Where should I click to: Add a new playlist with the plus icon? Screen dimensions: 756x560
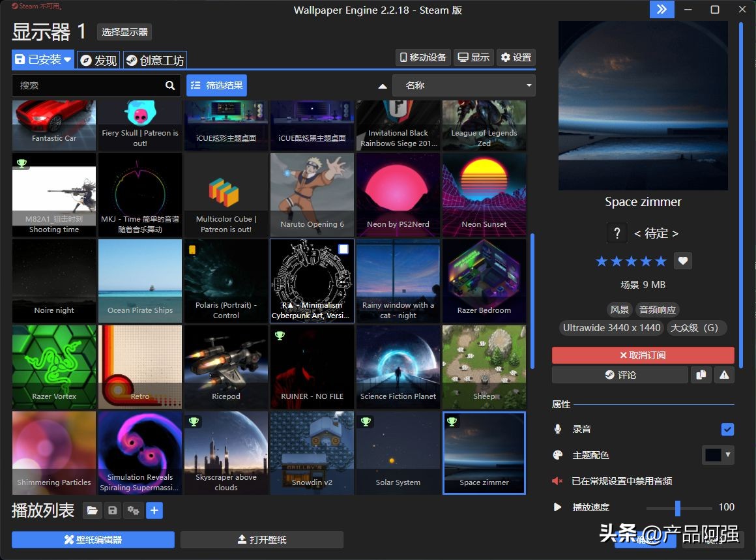(x=154, y=510)
